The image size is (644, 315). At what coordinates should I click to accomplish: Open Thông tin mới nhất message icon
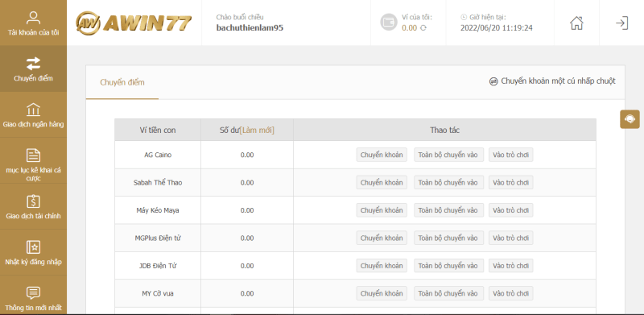(x=33, y=293)
